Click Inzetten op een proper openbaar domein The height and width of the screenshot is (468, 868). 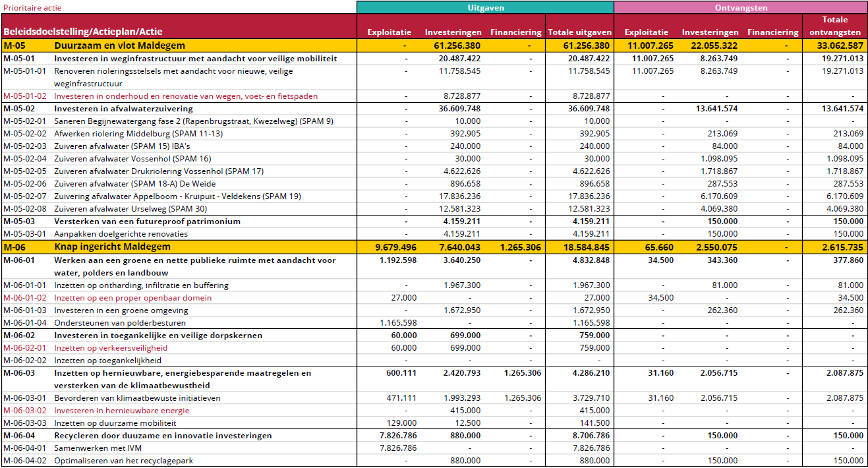[x=132, y=298]
